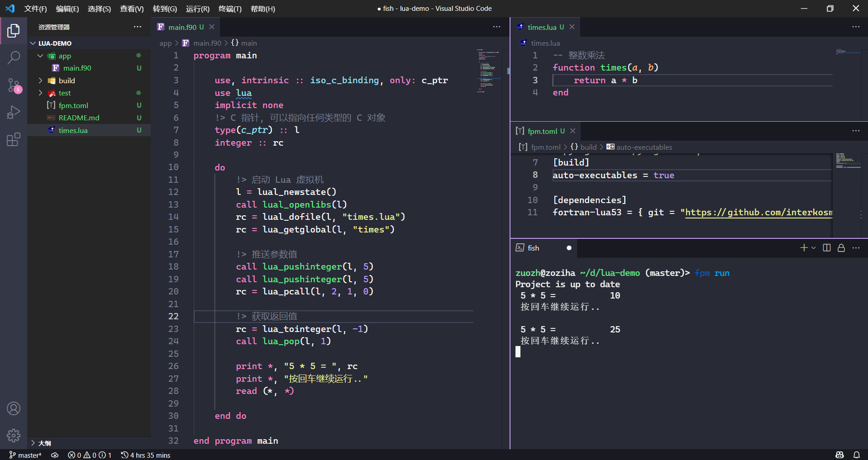Click the notifications bell in status bar
Screen dimensions: 868x460
[x=857, y=455]
